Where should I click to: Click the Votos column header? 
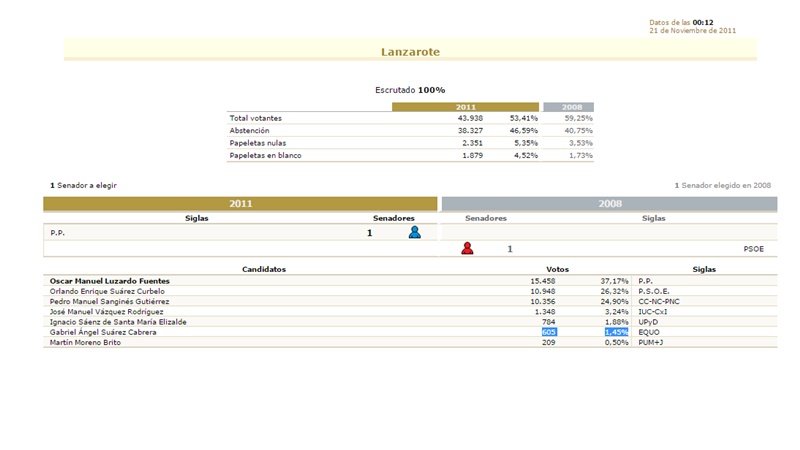click(557, 269)
